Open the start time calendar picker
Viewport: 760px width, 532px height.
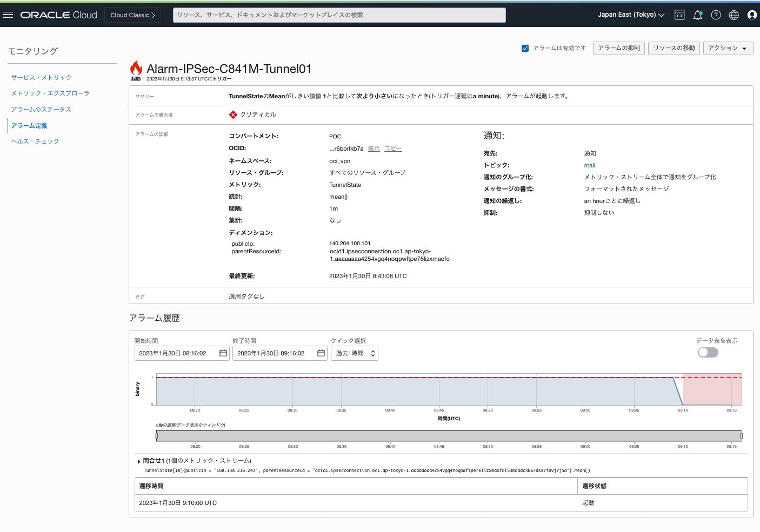click(223, 353)
